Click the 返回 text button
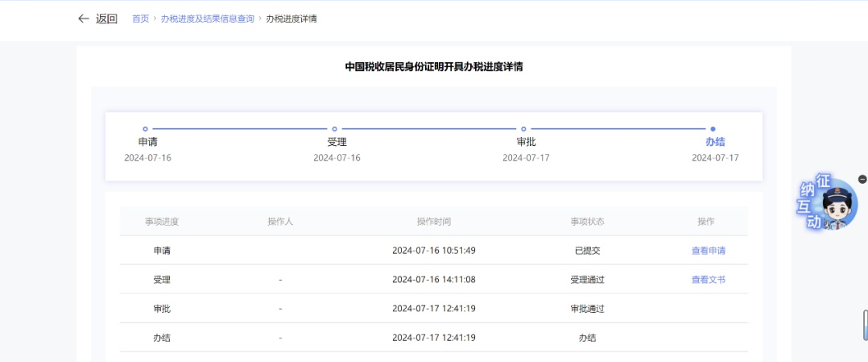868x362 pixels. (106, 19)
